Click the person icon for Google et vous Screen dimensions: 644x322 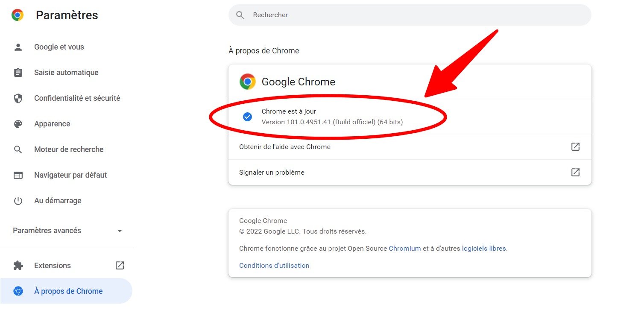18,47
